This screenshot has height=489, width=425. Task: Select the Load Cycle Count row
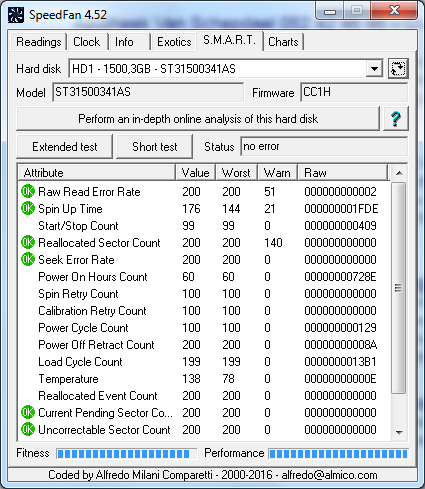click(x=204, y=362)
